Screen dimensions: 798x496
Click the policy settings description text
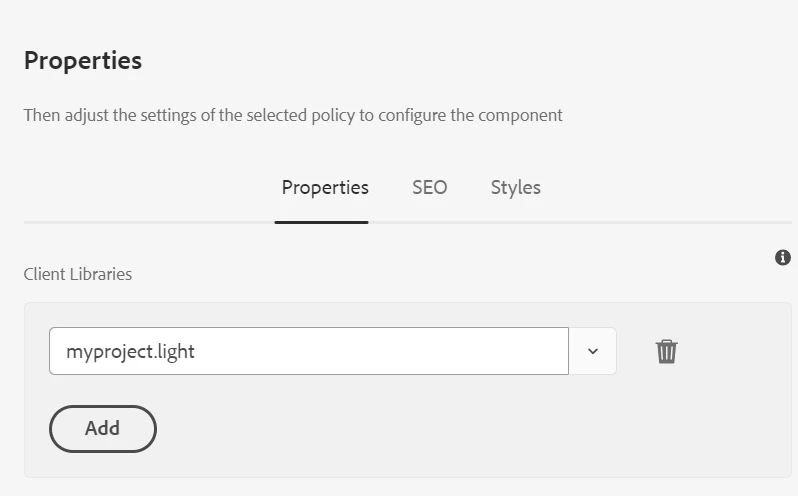tap(293, 115)
